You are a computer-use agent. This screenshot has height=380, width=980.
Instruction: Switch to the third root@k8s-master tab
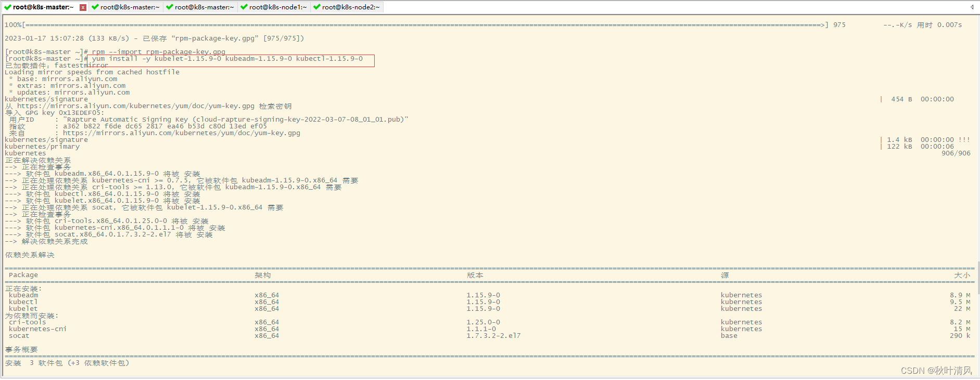(200, 7)
